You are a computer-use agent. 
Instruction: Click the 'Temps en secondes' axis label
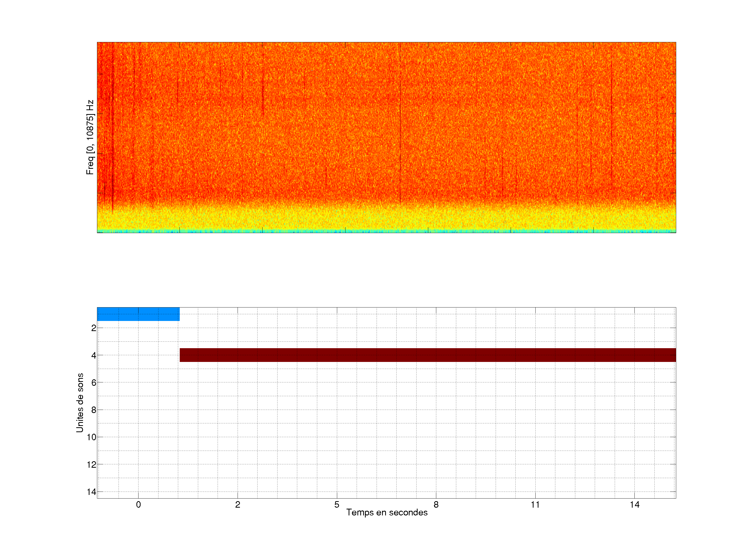coord(387,512)
